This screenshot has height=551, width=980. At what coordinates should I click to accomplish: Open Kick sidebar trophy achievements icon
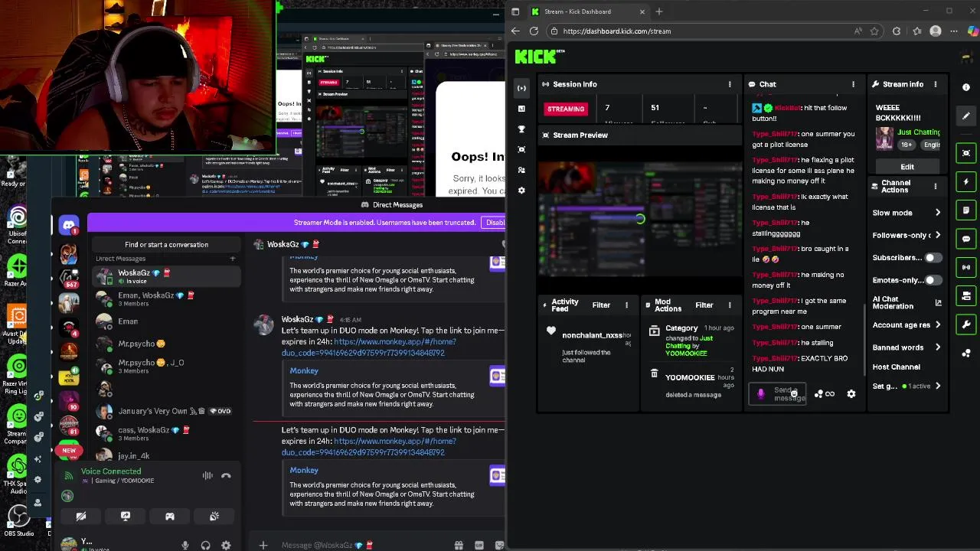pyautogui.click(x=521, y=129)
